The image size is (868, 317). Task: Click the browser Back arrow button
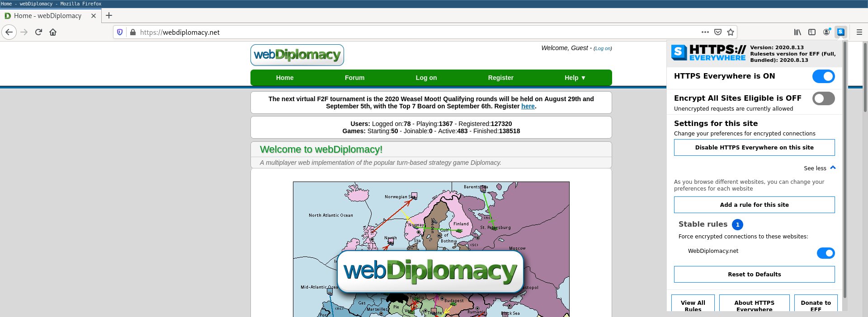coord(9,32)
